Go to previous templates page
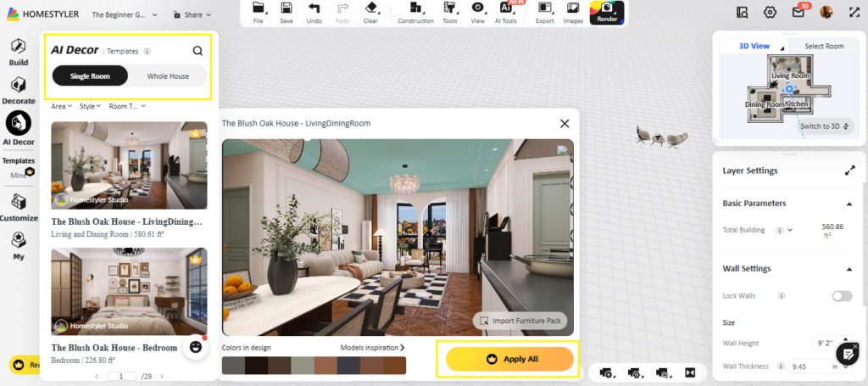868x386 pixels. pyautogui.click(x=97, y=377)
